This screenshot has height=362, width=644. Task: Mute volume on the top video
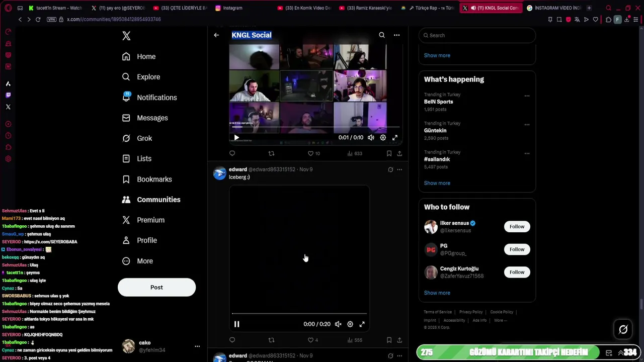(x=371, y=138)
